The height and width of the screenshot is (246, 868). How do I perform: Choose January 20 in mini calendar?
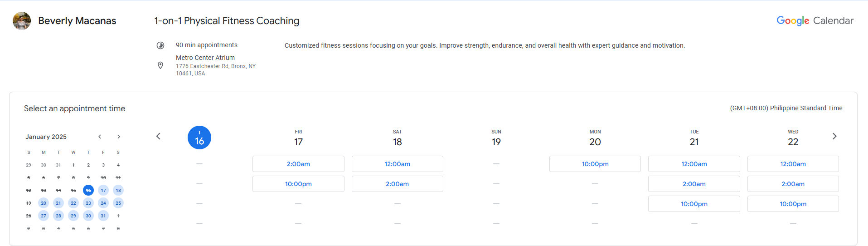click(x=44, y=203)
